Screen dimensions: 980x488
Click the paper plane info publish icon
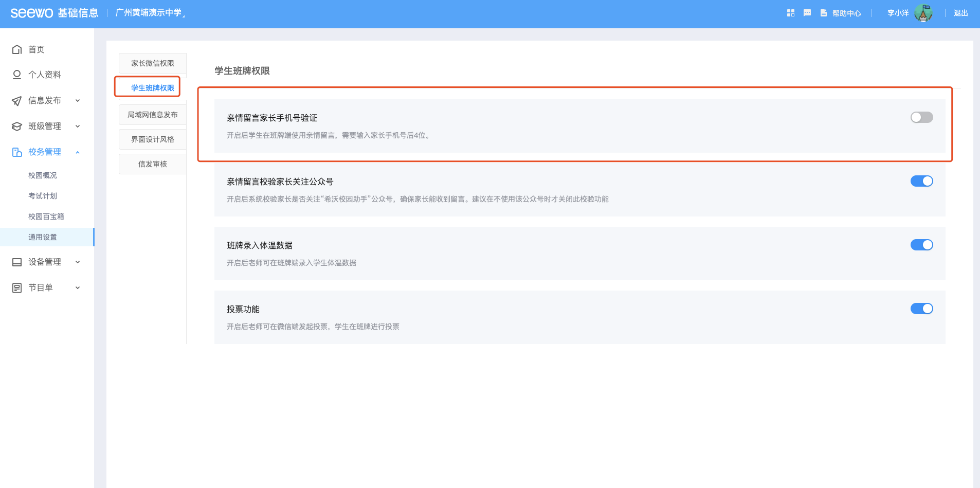(x=17, y=101)
